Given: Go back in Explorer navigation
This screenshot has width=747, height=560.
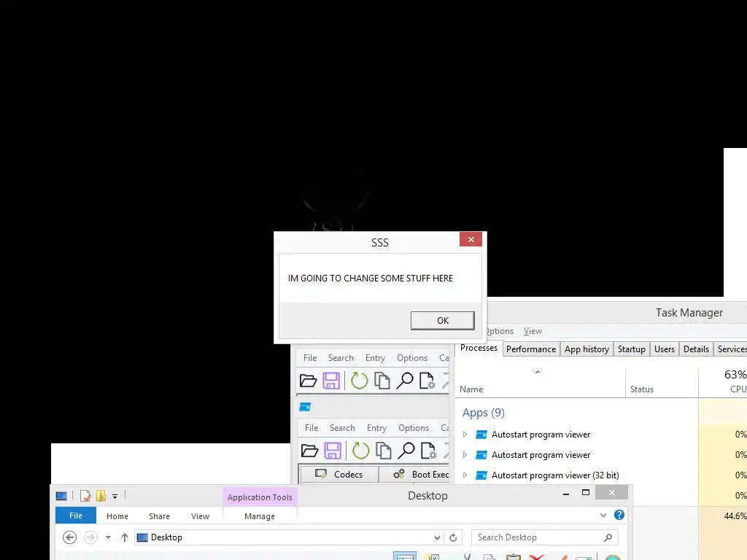Looking at the screenshot, I should pos(69,537).
